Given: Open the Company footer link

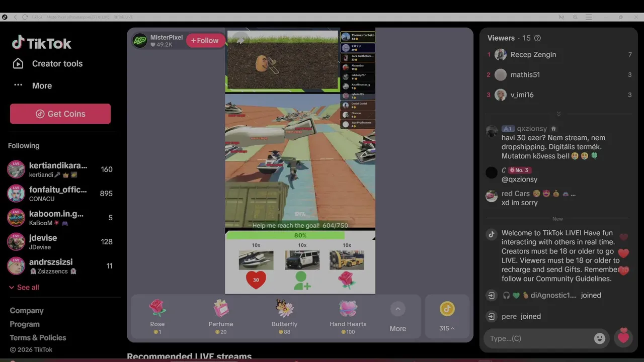Looking at the screenshot, I should pyautogui.click(x=27, y=311).
